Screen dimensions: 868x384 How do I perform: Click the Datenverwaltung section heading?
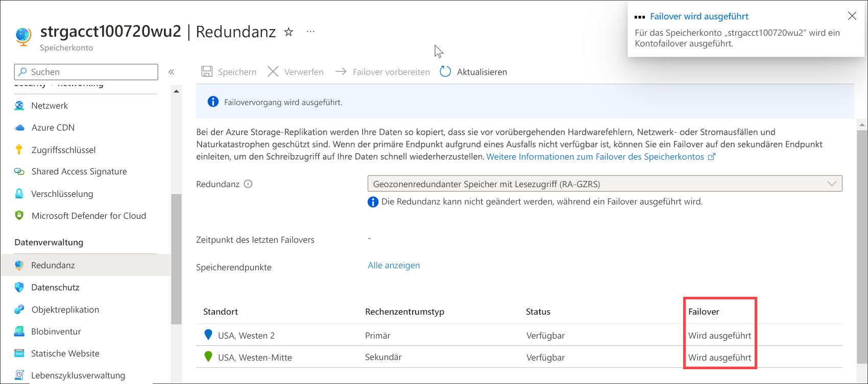coord(49,242)
